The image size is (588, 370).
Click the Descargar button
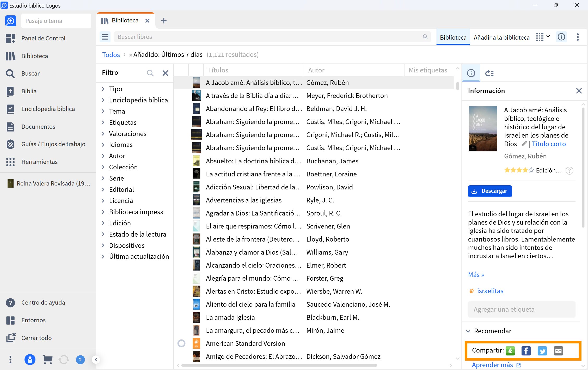coord(490,191)
